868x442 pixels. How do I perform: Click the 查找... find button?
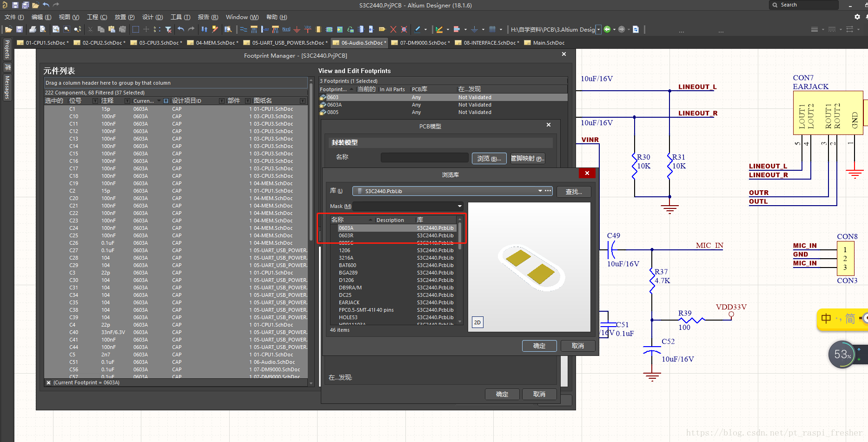574,192
